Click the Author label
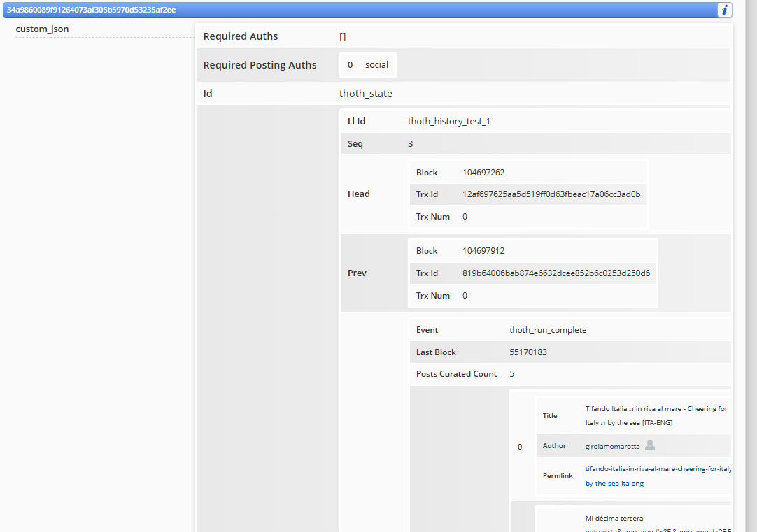The height and width of the screenshot is (532, 757). coord(554,446)
